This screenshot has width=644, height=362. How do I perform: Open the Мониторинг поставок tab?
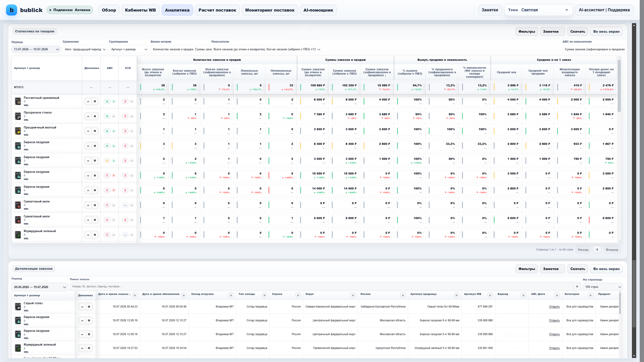pyautogui.click(x=270, y=10)
